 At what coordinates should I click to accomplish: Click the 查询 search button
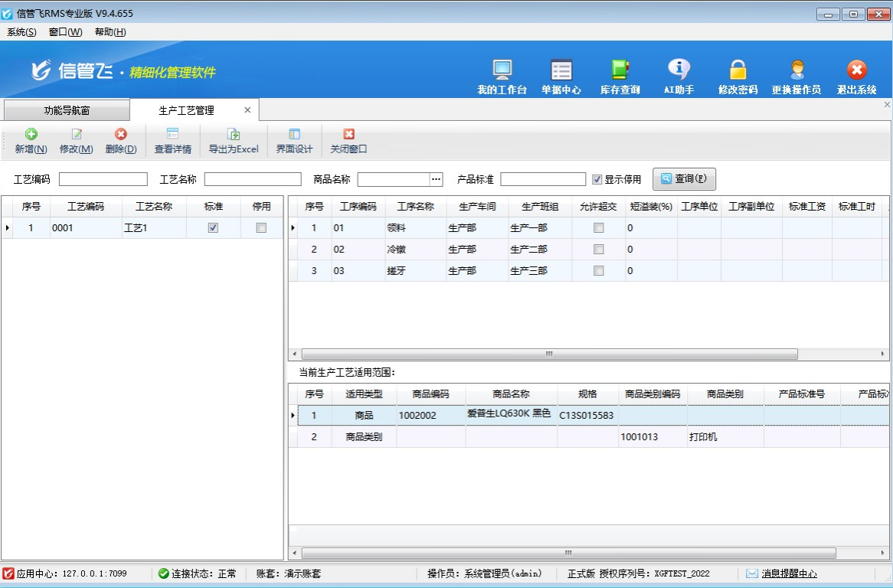tap(684, 179)
